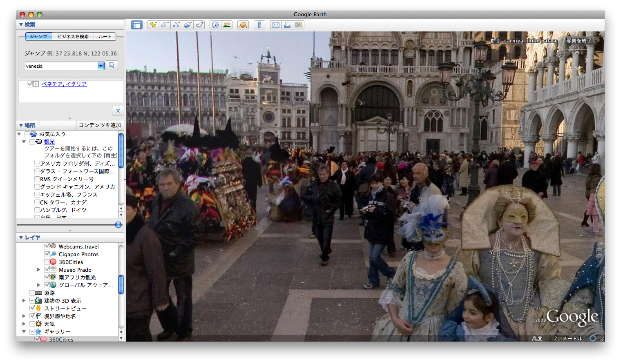Viewport: 621px width, 364px height.
Task: Expand the Museo Prado layer
Action: (39, 270)
